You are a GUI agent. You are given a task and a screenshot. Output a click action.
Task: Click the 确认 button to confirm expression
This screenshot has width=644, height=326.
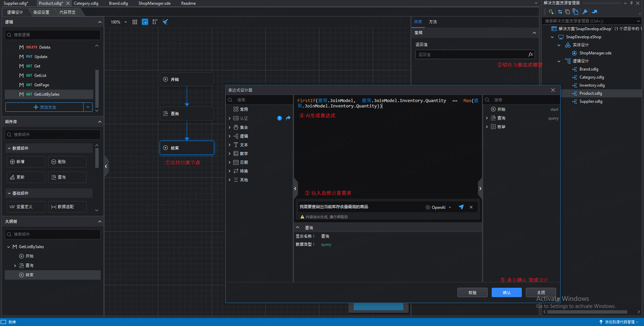pyautogui.click(x=506, y=292)
